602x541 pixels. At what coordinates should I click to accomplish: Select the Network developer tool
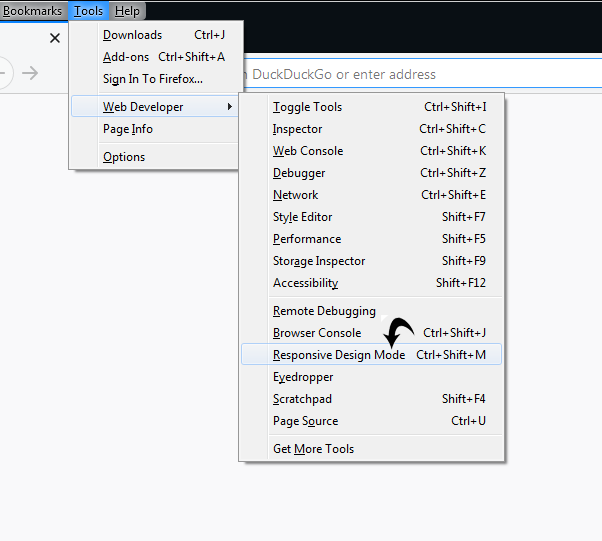pyautogui.click(x=371, y=195)
